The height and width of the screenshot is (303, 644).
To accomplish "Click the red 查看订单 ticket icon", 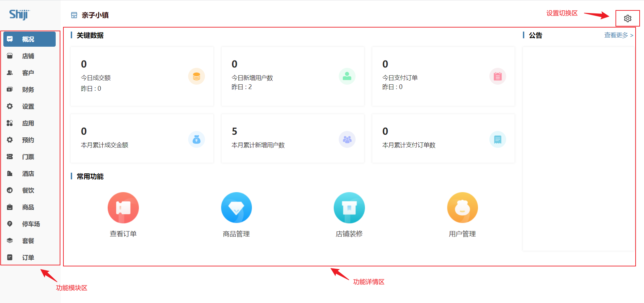I will (123, 208).
